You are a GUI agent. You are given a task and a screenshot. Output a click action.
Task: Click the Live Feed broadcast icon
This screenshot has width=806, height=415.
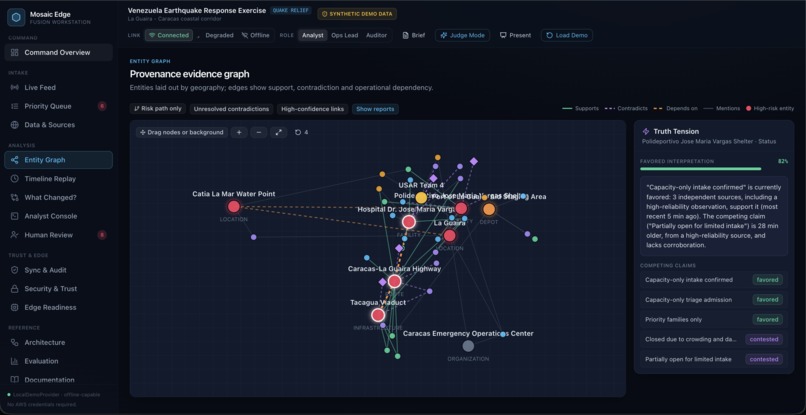pos(14,87)
